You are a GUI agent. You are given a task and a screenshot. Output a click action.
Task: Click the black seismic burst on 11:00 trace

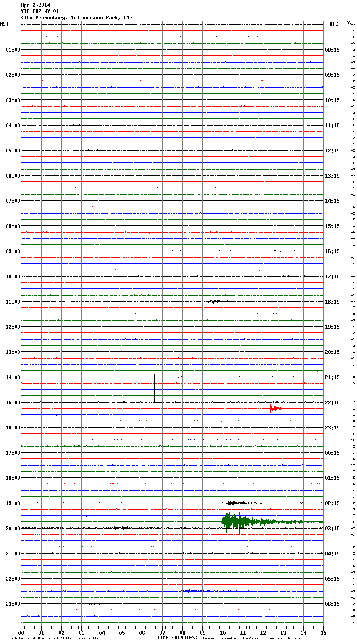click(x=213, y=301)
